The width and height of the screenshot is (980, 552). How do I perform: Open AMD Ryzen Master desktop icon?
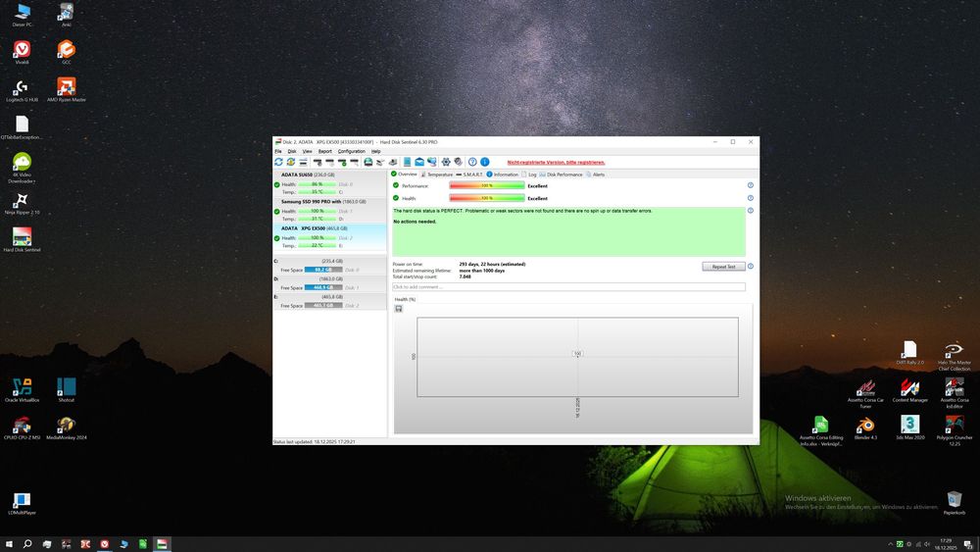pos(67,89)
